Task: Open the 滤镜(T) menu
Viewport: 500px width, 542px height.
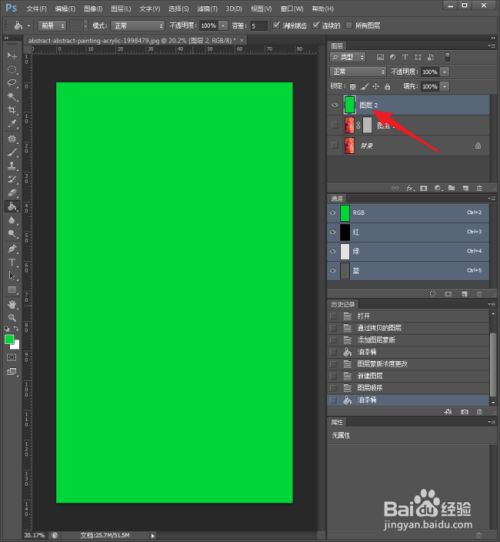Action: click(x=207, y=9)
